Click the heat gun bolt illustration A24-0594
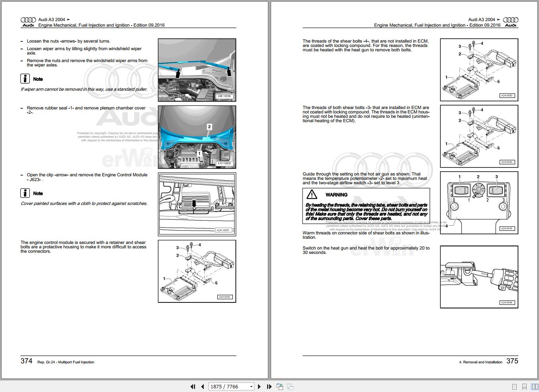 pos(479,277)
